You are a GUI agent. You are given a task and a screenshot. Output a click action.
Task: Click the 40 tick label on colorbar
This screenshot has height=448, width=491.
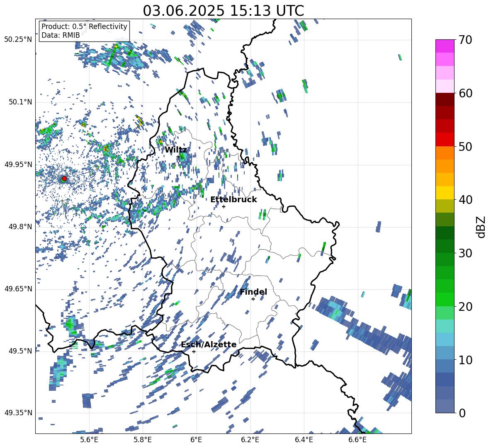click(x=465, y=200)
